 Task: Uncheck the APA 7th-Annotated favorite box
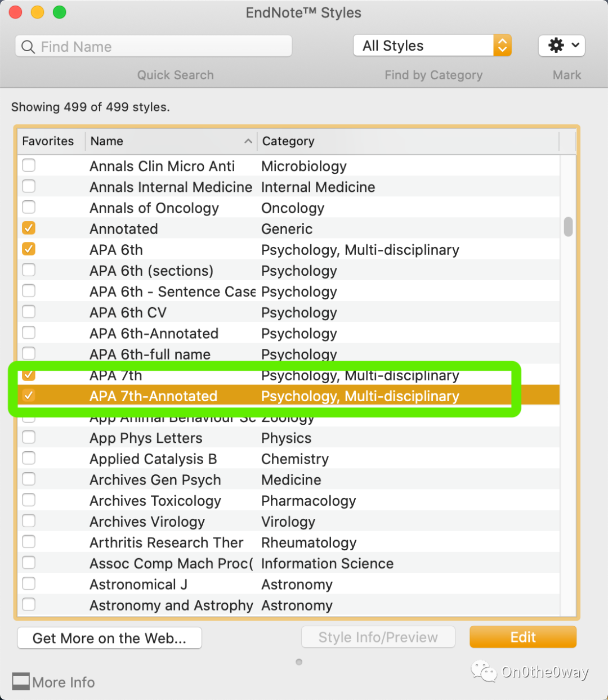(28, 395)
